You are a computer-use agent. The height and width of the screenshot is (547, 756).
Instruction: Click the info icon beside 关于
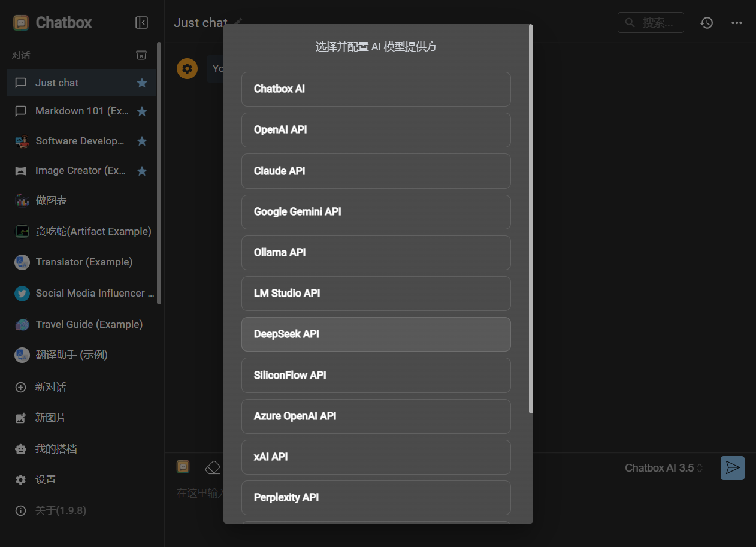(x=21, y=510)
